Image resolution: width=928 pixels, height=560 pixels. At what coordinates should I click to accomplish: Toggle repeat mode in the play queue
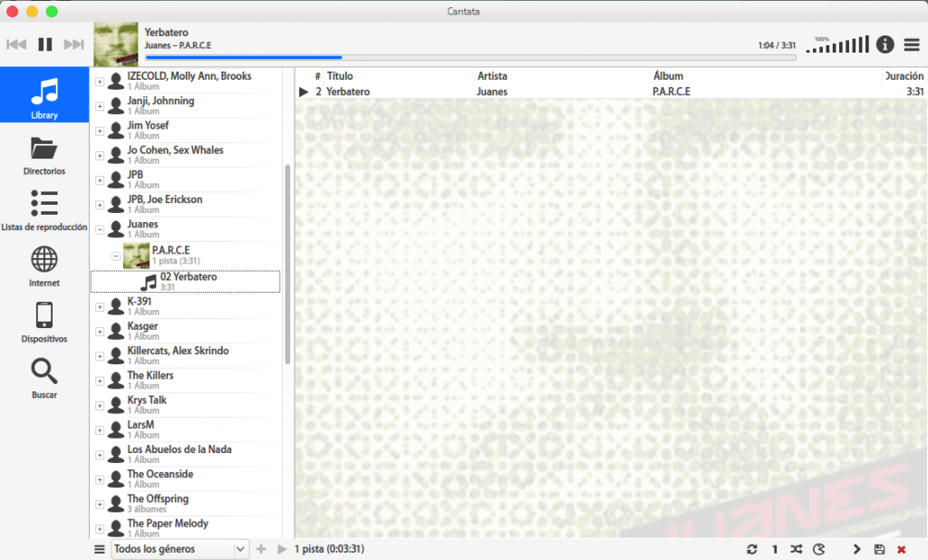(751, 549)
